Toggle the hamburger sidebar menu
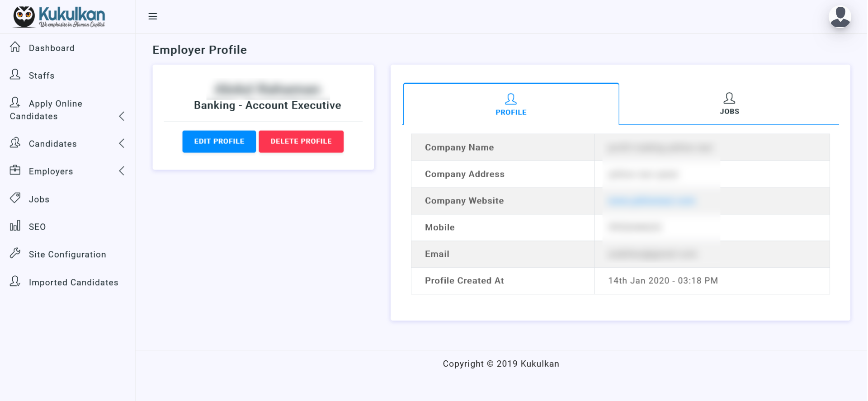This screenshot has height=401, width=868. 153,16
